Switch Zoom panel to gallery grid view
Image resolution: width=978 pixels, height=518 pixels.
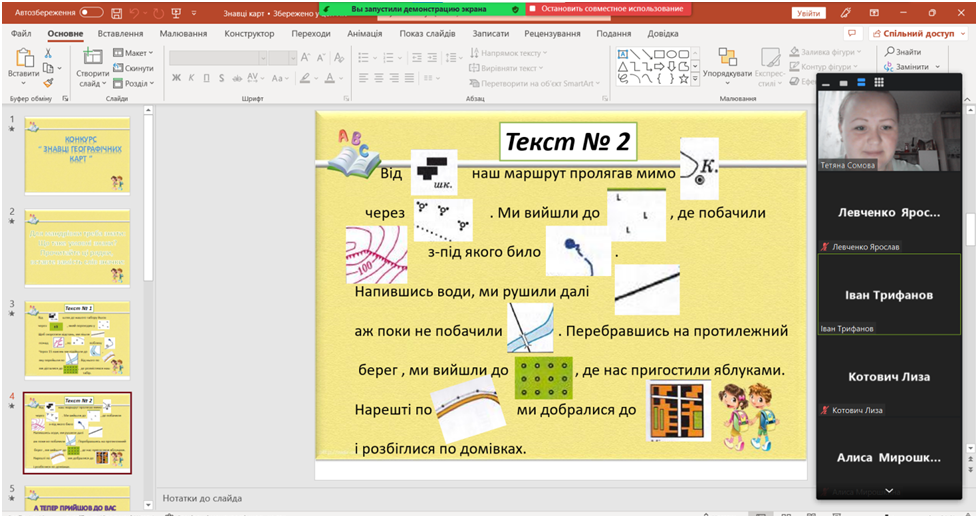tap(879, 82)
